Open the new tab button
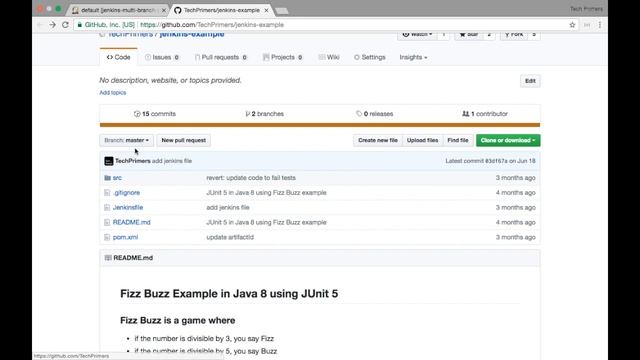Viewport: 640px width, 360px height. pyautogui.click(x=282, y=11)
